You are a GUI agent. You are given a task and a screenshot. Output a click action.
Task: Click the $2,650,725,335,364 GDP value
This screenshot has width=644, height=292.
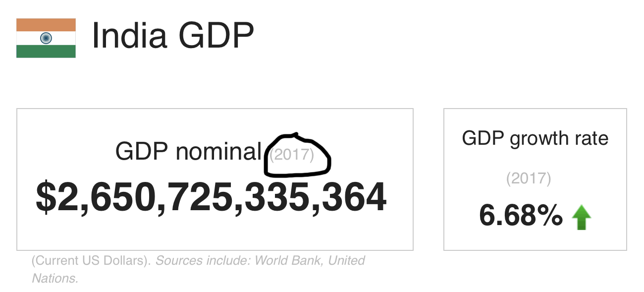211,198
